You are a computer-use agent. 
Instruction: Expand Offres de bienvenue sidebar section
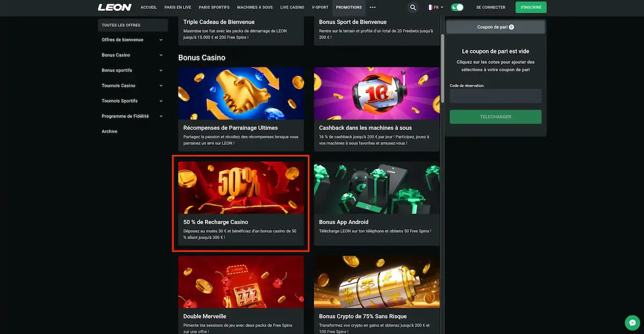pyautogui.click(x=133, y=40)
